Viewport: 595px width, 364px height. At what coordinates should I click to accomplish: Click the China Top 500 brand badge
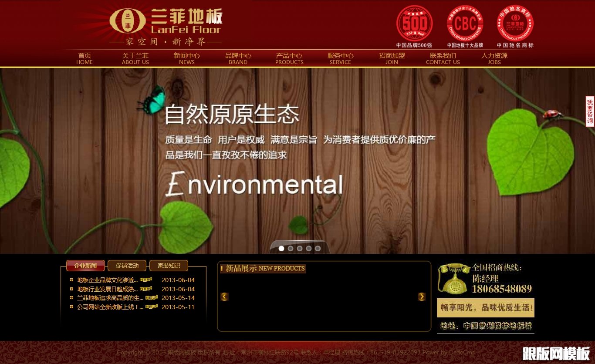tap(414, 27)
